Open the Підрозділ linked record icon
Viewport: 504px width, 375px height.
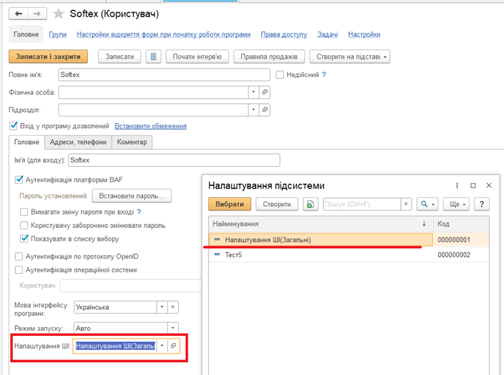click(265, 110)
